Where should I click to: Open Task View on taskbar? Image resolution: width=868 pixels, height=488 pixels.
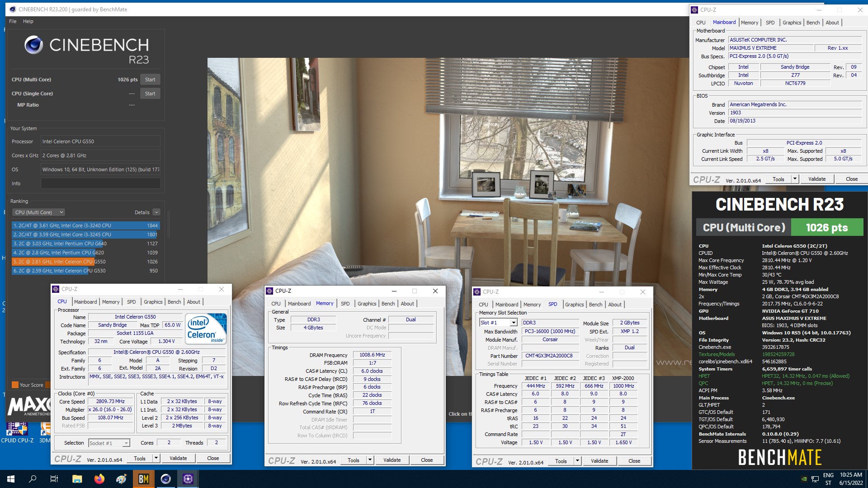[54, 479]
